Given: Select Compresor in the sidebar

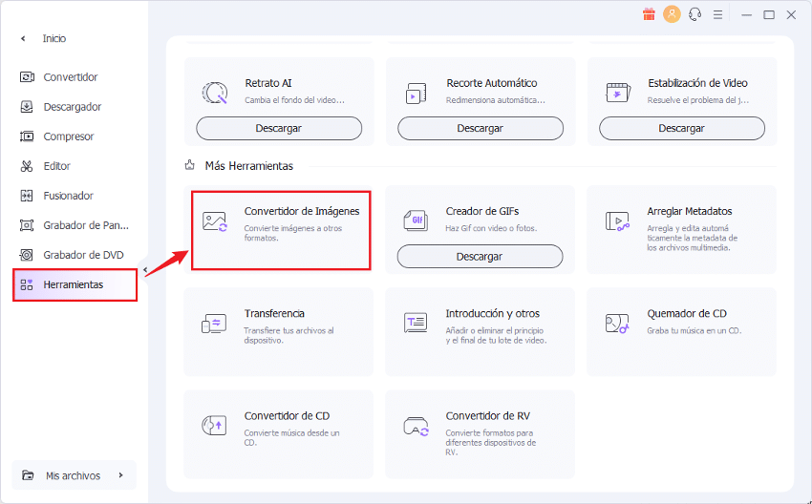Looking at the screenshot, I should (68, 136).
